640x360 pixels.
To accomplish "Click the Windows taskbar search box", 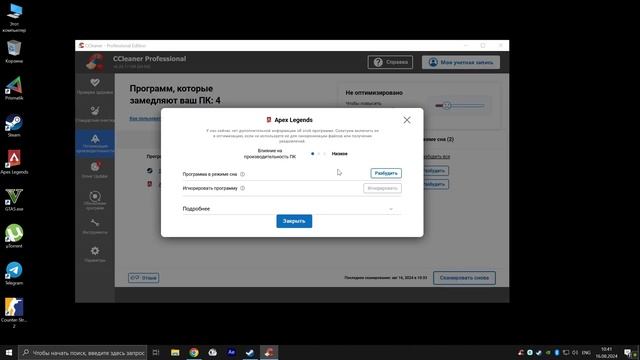I will pyautogui.click(x=83, y=352).
